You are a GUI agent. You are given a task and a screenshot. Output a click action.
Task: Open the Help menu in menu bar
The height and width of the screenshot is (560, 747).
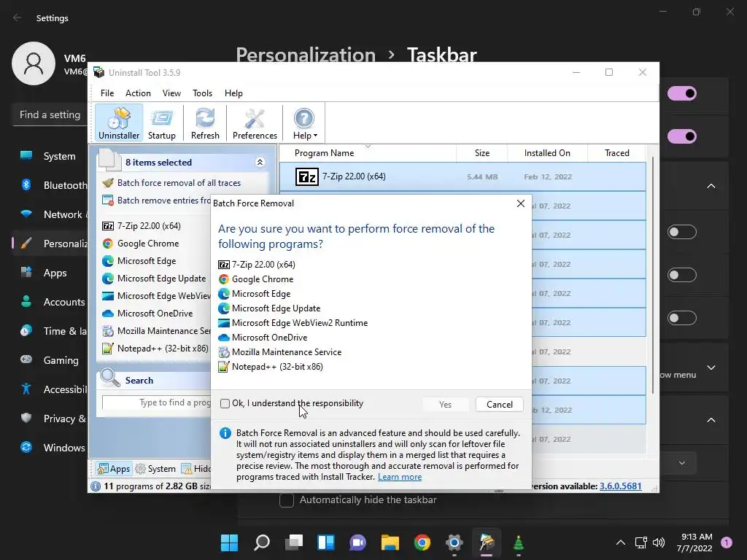[x=233, y=93]
